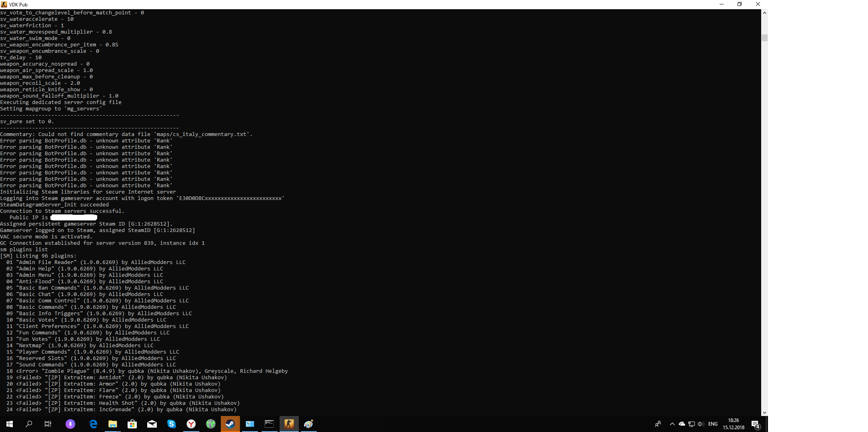Click the 'Basic Ban Commands' plugin row
The width and height of the screenshot is (868, 432).
[x=98, y=288]
